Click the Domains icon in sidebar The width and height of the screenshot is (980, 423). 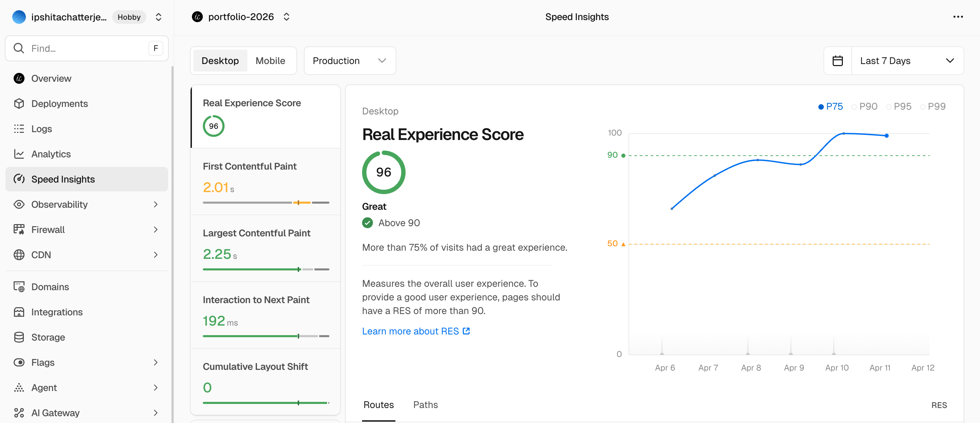tap(19, 287)
